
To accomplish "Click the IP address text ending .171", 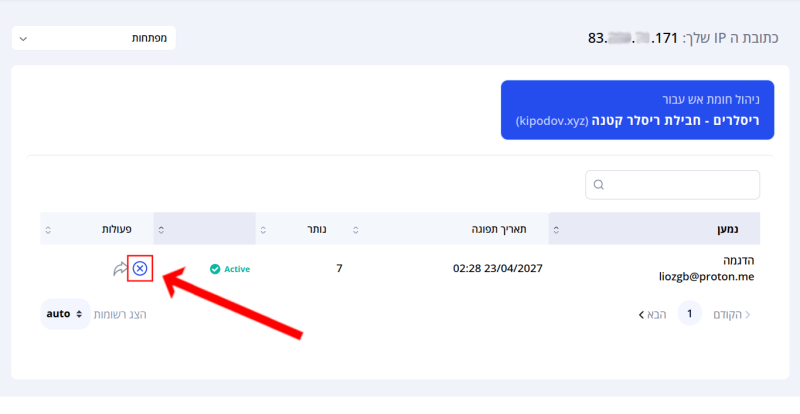I will (633, 38).
